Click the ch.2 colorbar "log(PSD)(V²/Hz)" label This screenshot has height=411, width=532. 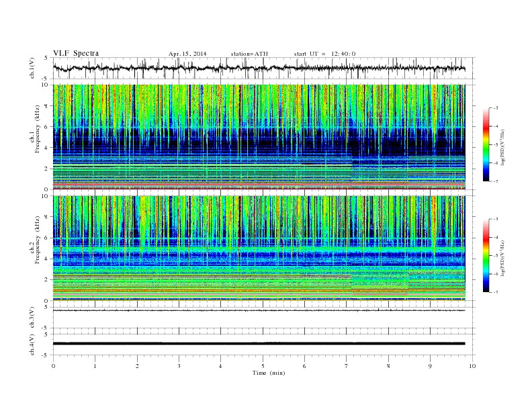coord(504,258)
